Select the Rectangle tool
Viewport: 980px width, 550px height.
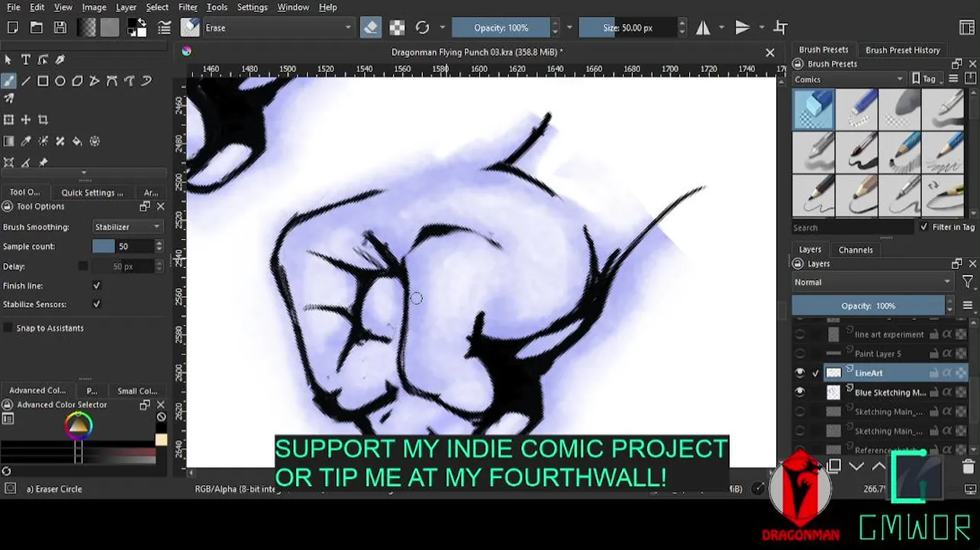click(43, 80)
